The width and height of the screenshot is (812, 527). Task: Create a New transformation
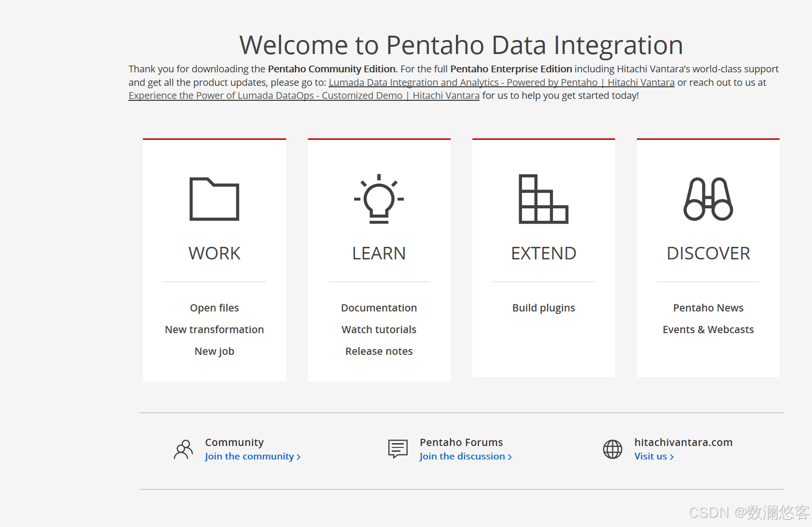pos(214,329)
